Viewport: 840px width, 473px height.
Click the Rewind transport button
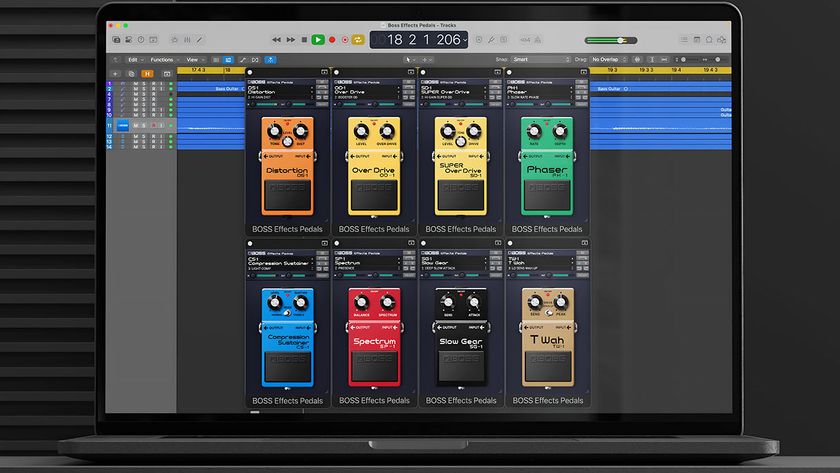coord(277,40)
